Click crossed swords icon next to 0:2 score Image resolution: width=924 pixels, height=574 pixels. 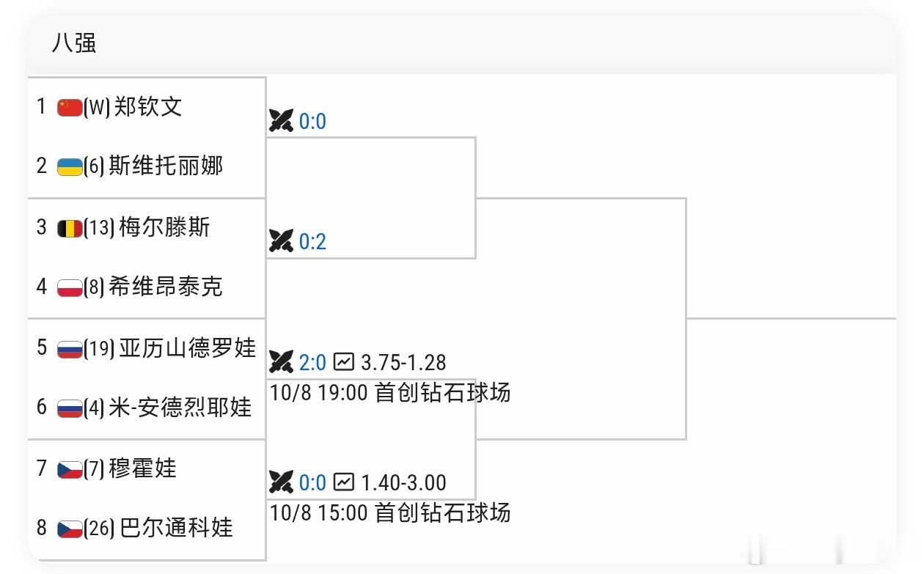pyautogui.click(x=281, y=240)
